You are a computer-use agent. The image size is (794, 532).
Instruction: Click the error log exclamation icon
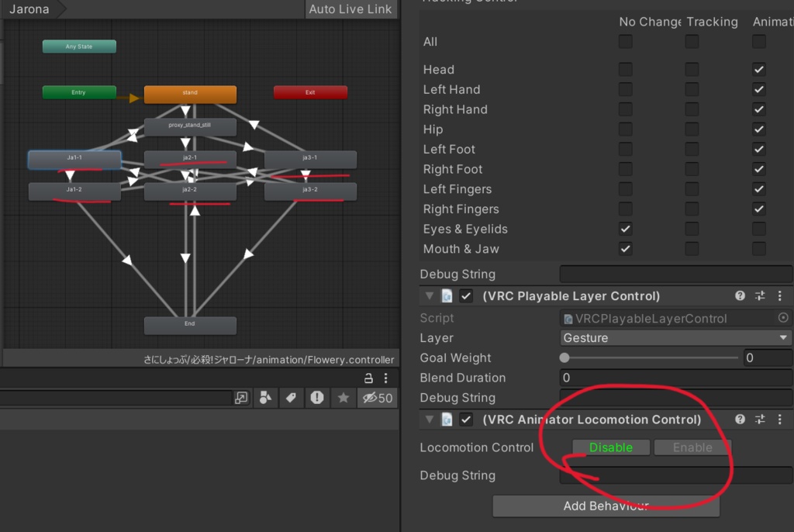pos(317,398)
